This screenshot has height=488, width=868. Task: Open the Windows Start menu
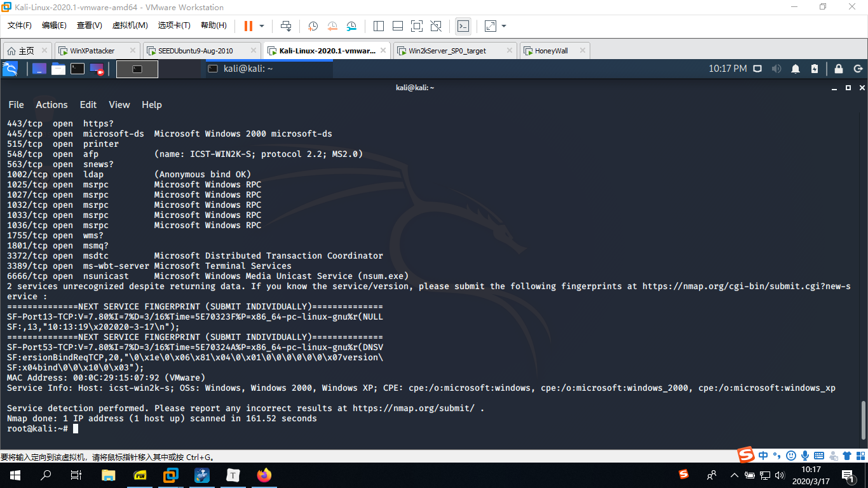pos(15,475)
